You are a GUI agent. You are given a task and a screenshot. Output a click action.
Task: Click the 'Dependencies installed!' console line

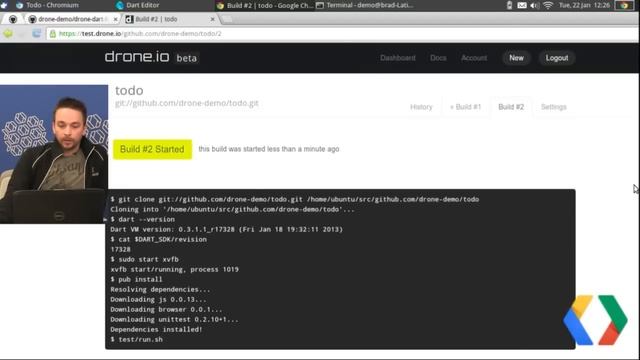tap(156, 329)
